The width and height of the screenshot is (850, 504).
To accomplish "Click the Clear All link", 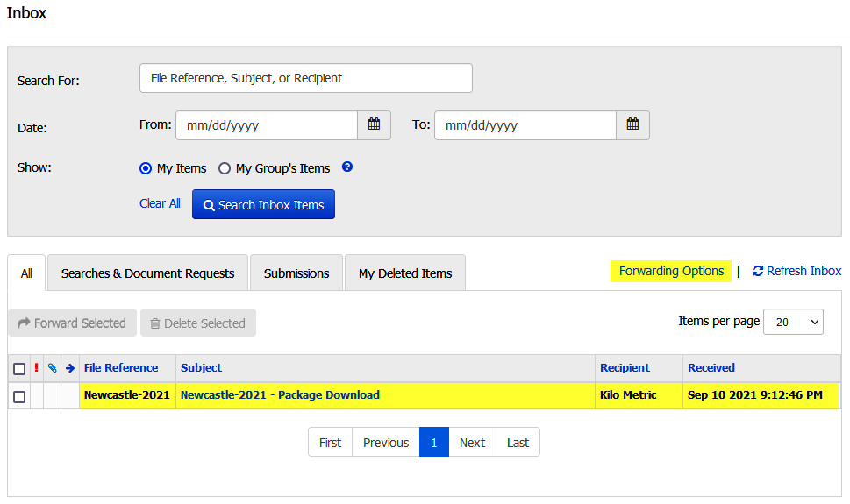I will coord(160,203).
